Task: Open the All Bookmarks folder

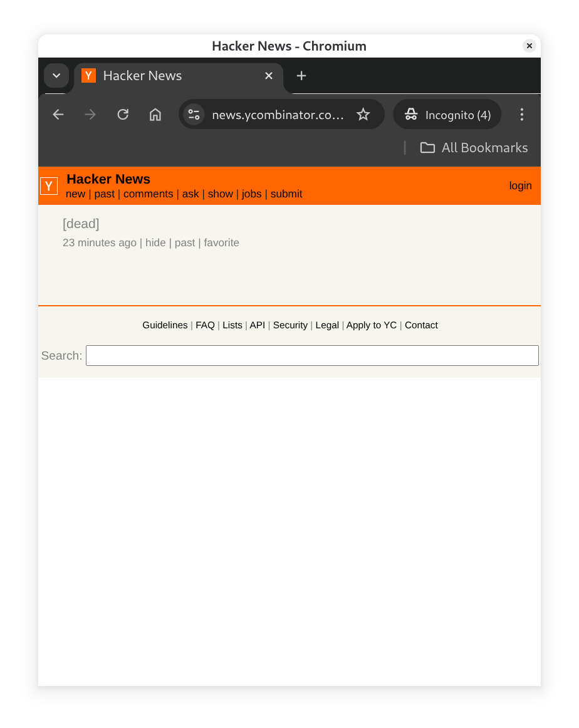Action: click(474, 147)
